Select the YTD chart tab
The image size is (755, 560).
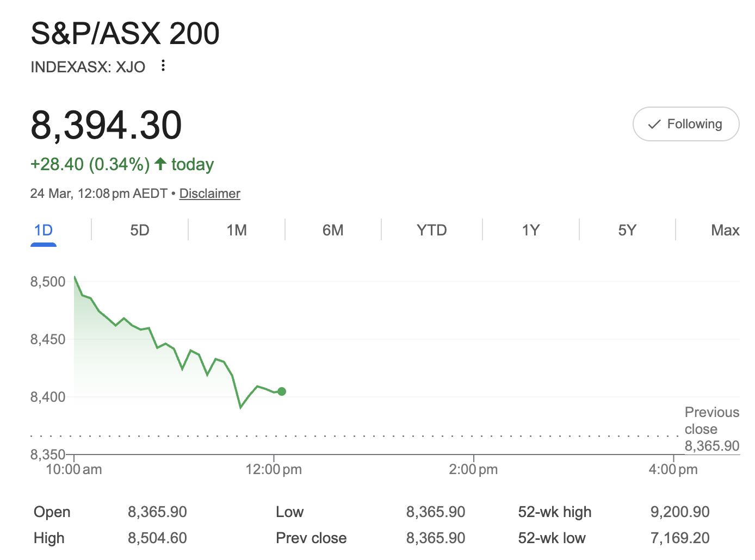click(x=431, y=231)
